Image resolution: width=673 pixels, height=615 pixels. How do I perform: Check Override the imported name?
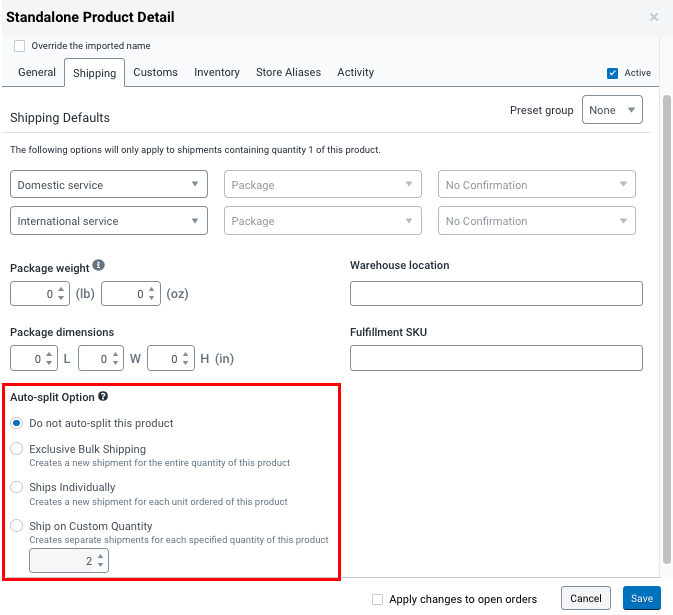[19, 46]
